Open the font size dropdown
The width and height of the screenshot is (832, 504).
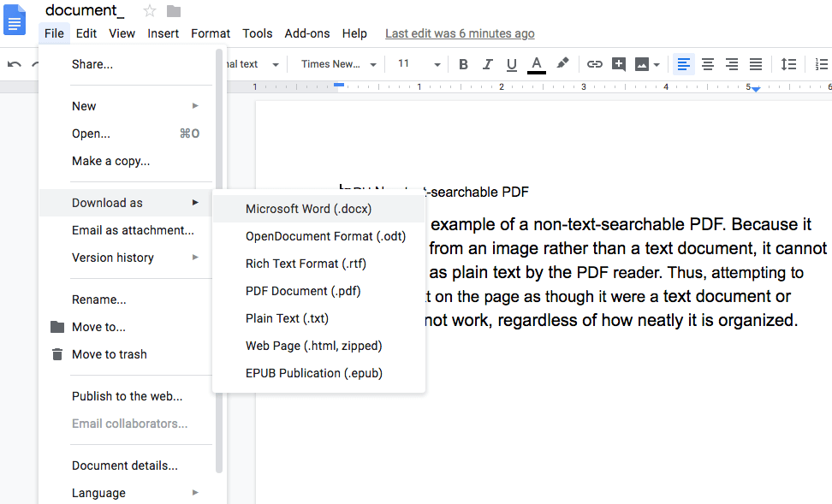click(x=419, y=64)
